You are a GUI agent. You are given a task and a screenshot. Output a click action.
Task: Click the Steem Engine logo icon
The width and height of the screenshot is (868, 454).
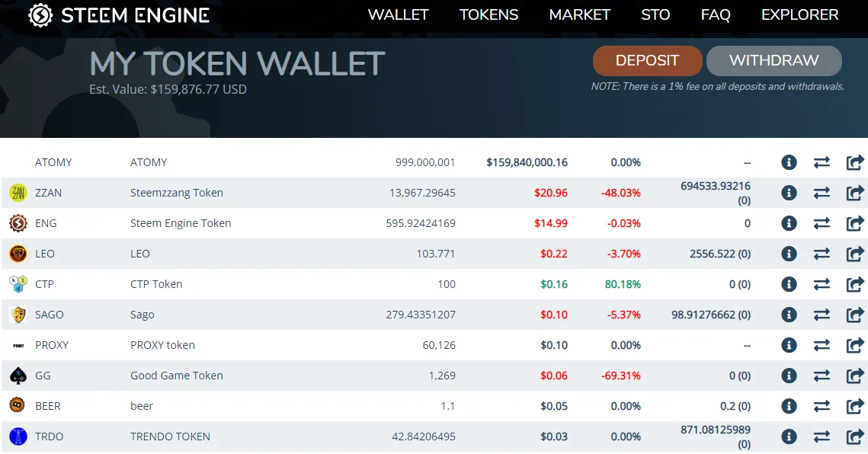[40, 15]
